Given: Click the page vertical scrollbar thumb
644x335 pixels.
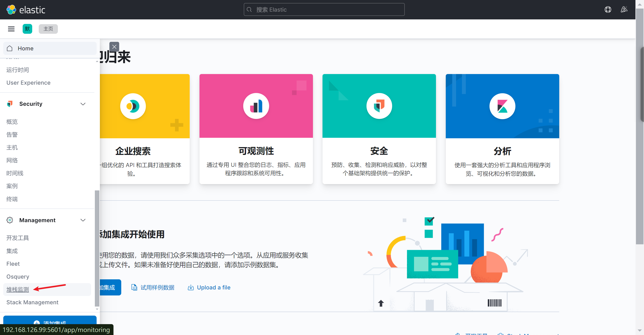Looking at the screenshot, I should click(640, 126).
